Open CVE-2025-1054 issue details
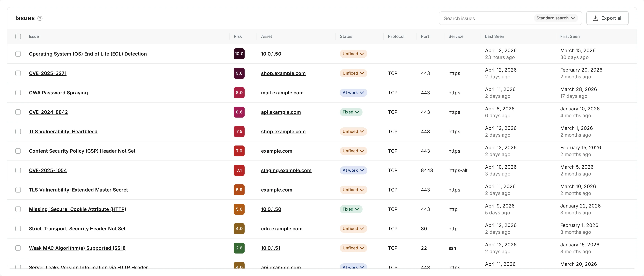The image size is (644, 276). (48, 170)
